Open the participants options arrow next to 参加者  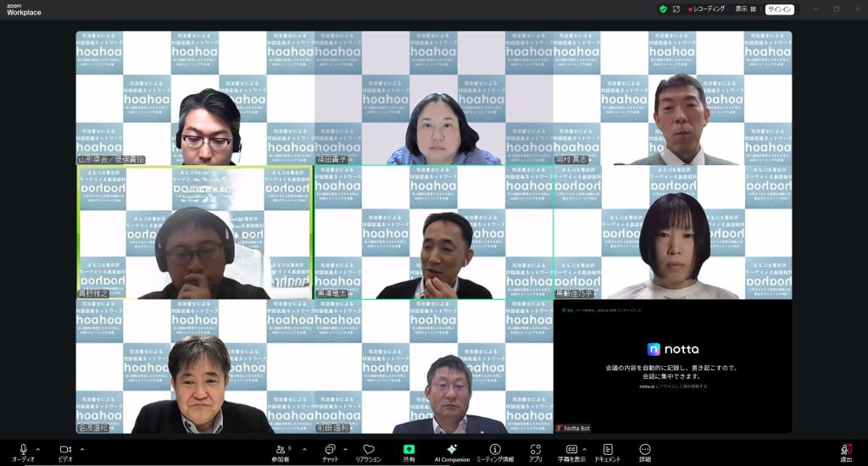[x=304, y=449]
